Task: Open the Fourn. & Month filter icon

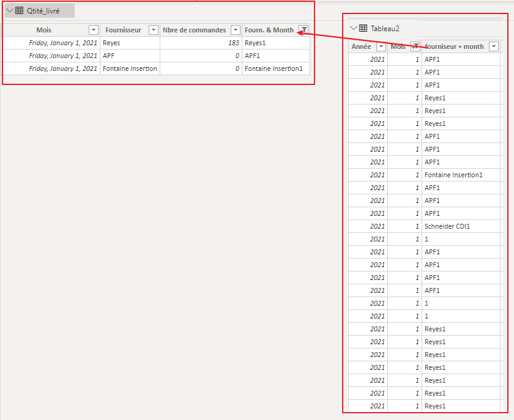Action: 304,30
